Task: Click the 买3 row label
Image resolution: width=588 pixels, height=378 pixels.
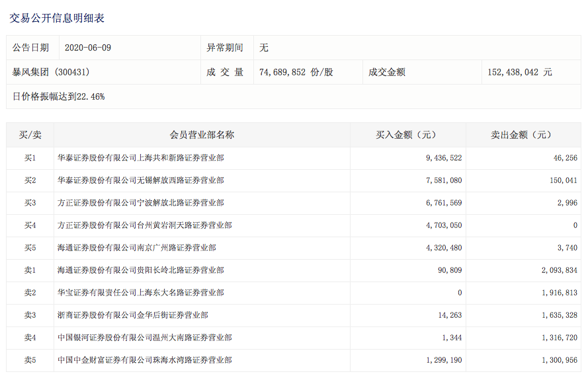Action: 30,203
